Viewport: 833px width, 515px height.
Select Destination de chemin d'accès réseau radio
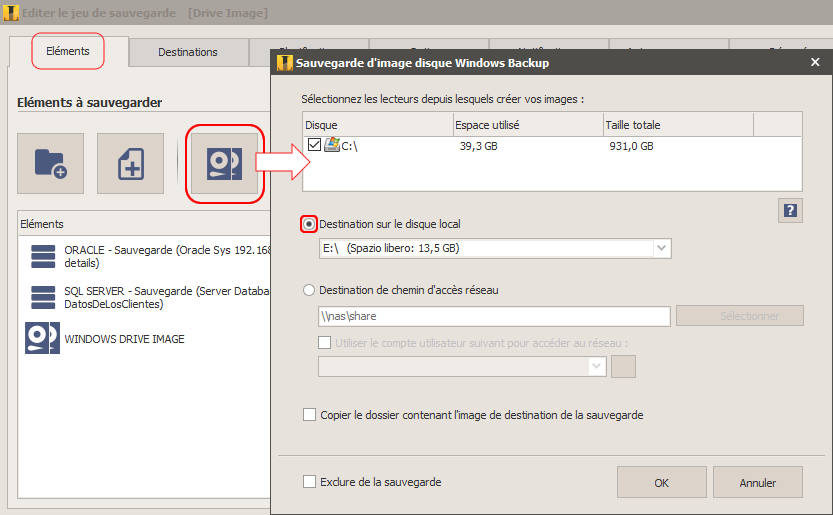[x=309, y=290]
